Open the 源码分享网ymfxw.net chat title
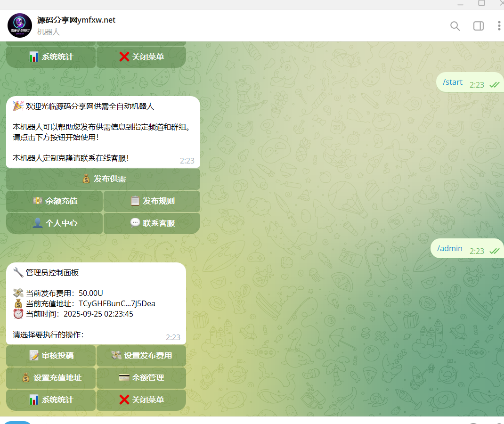 click(76, 20)
